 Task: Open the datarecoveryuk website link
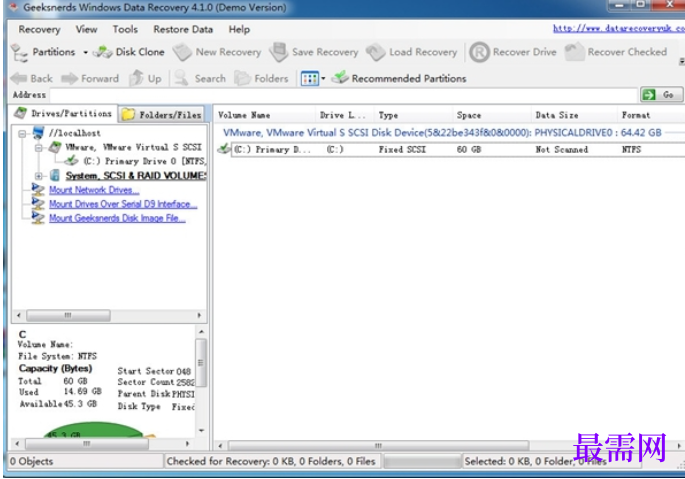point(619,28)
